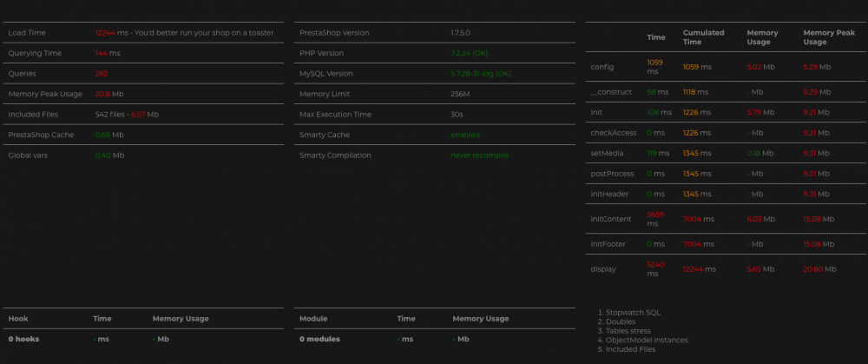The height and width of the screenshot is (364, 868).
Task: Click the 0.18 Mb setMedia memory usage
Action: 760,154
